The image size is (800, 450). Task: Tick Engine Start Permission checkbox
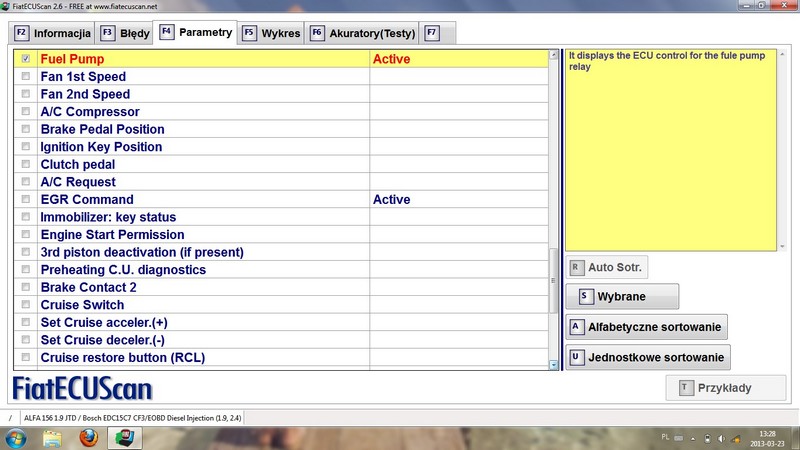26,234
